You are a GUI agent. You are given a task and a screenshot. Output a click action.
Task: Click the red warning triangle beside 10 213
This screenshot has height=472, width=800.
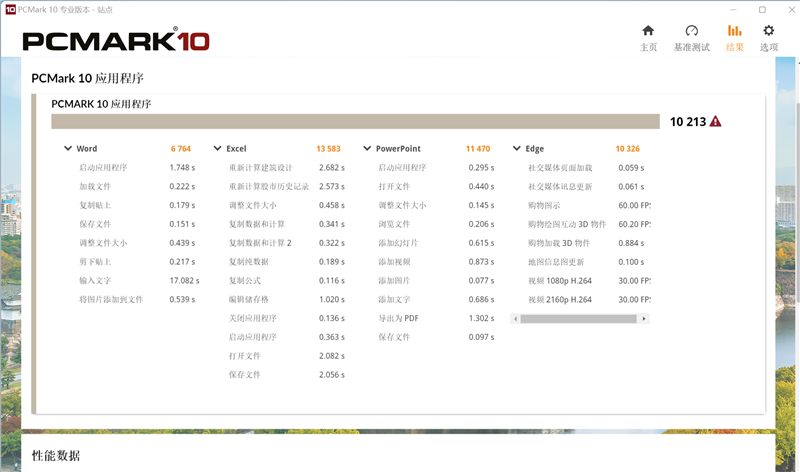pos(716,121)
